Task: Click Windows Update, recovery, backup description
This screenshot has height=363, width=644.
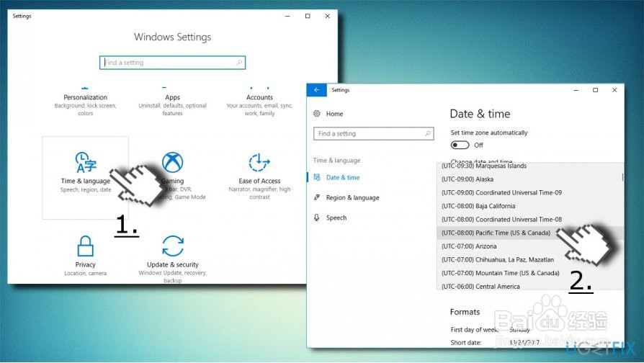Action: (172, 277)
